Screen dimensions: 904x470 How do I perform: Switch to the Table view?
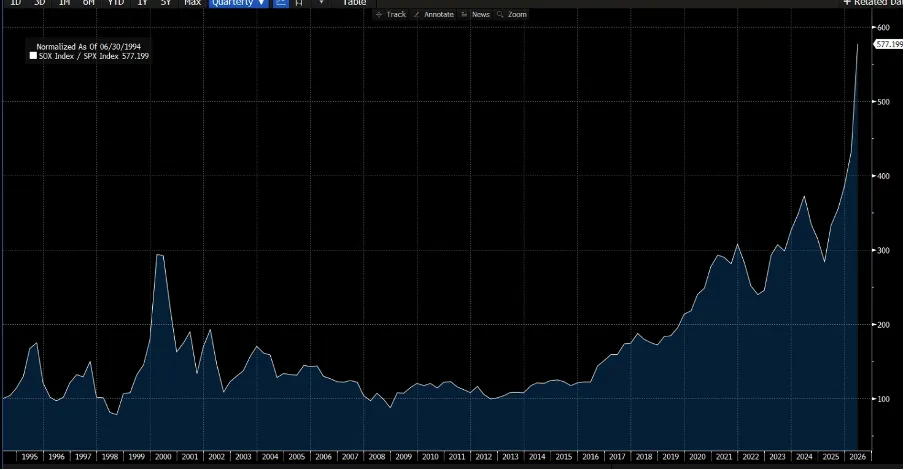[354, 3]
